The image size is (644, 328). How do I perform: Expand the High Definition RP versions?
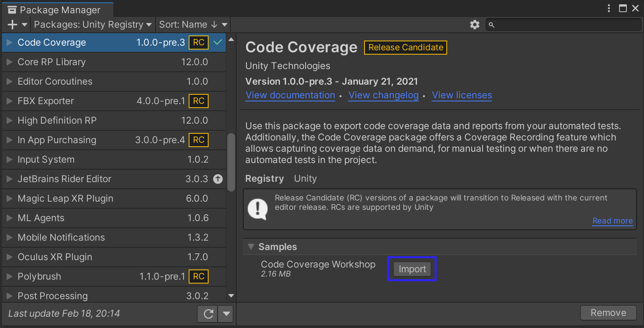[x=10, y=121]
